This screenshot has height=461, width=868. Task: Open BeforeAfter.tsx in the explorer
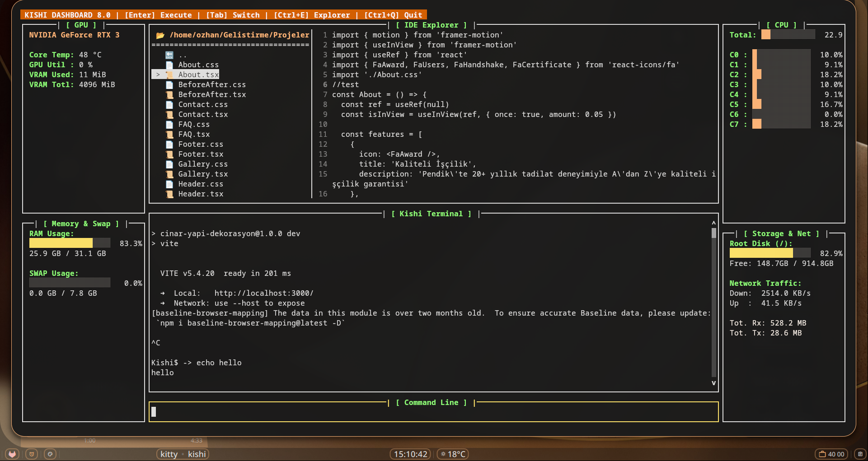[212, 95]
